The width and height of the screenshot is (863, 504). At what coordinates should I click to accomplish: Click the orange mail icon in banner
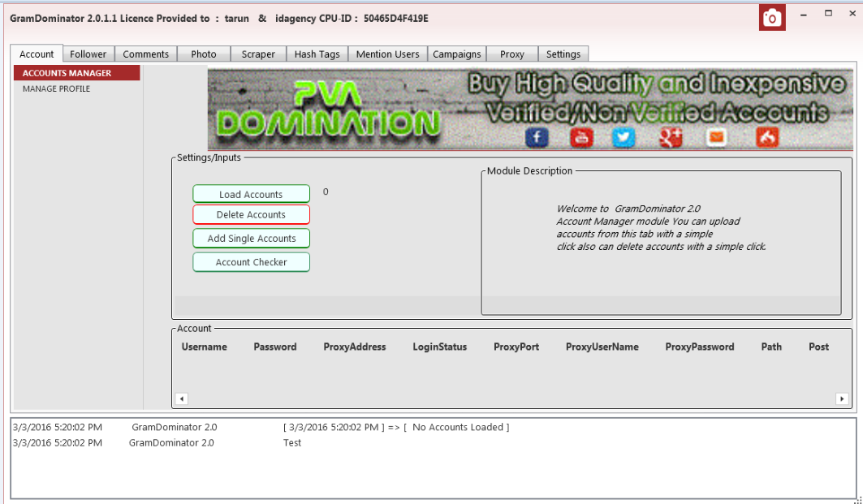point(716,137)
